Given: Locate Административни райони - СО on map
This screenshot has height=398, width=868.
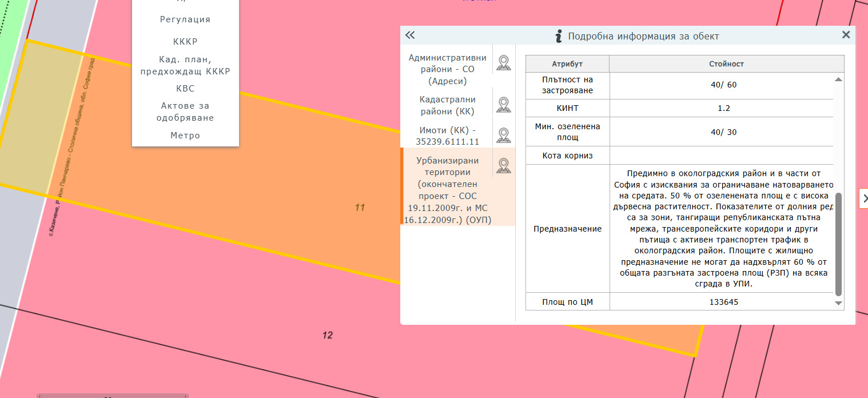Looking at the screenshot, I should (503, 63).
